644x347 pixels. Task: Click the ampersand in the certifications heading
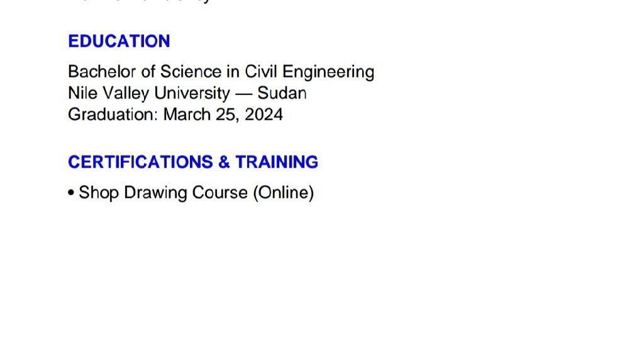225,162
